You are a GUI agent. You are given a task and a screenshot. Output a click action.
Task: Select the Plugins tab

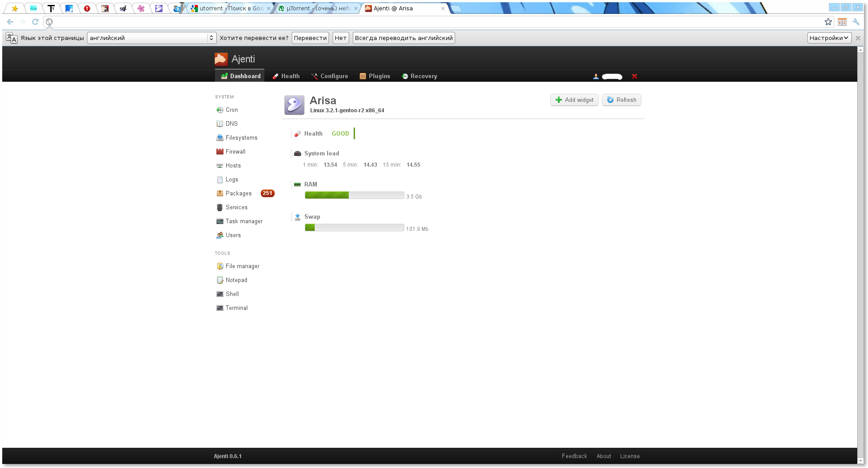point(375,76)
